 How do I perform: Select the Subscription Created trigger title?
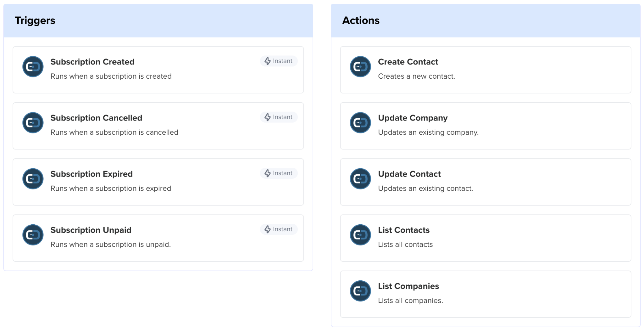tap(92, 62)
